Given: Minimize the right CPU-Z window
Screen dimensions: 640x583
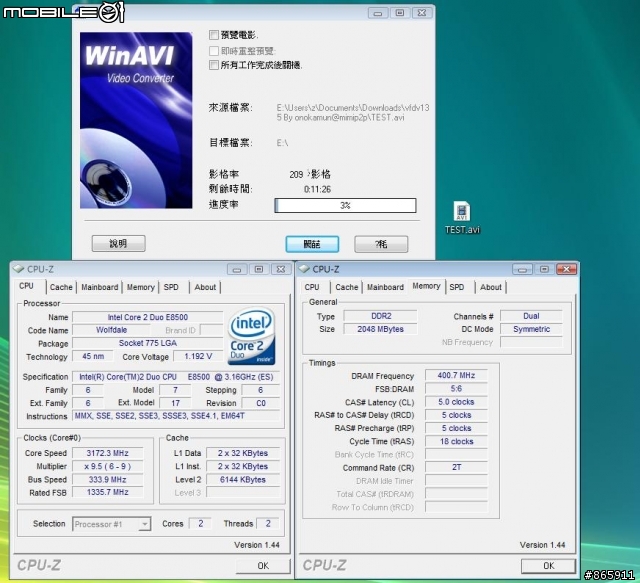Looking at the screenshot, I should [x=522, y=269].
